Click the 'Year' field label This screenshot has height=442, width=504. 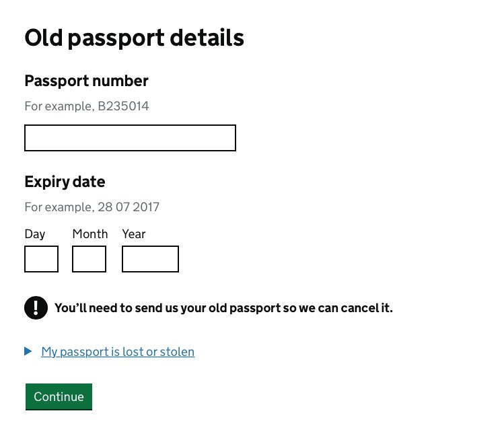(134, 234)
